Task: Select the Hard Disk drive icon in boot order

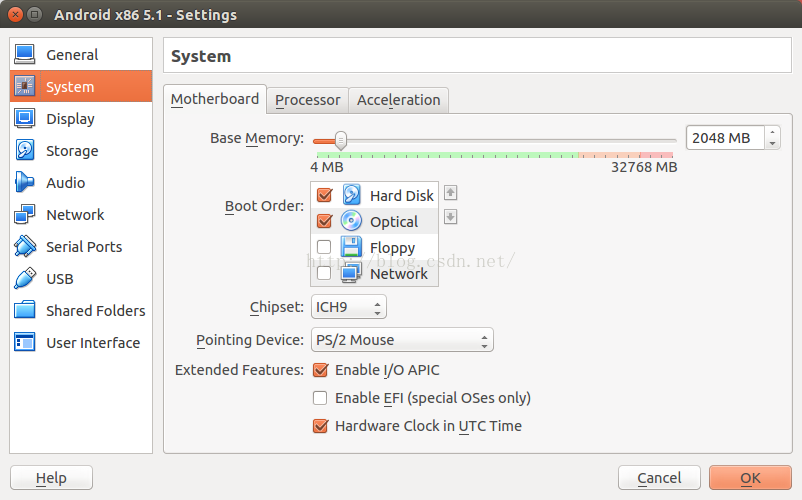Action: pyautogui.click(x=351, y=195)
